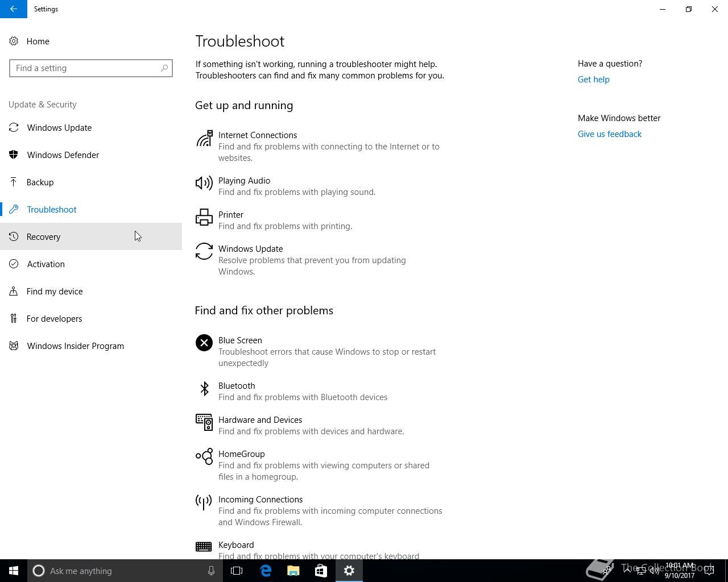This screenshot has width=728, height=582.
Task: Click the back arrow in title bar
Action: [14, 9]
